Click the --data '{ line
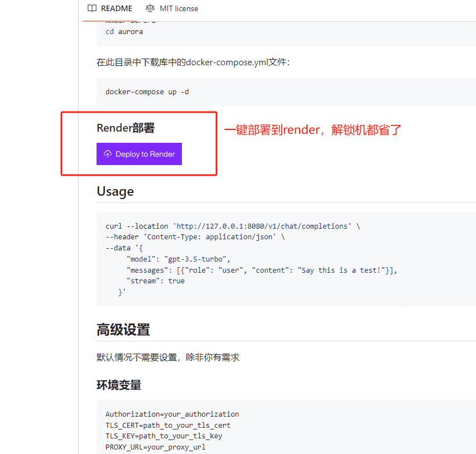476x454 pixels. pyautogui.click(x=124, y=248)
